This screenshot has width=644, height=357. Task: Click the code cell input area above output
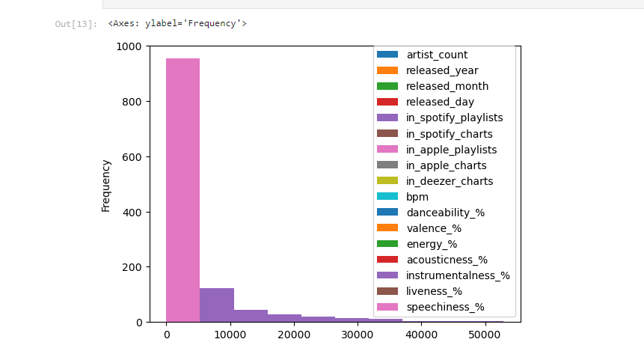(x=372, y=4)
